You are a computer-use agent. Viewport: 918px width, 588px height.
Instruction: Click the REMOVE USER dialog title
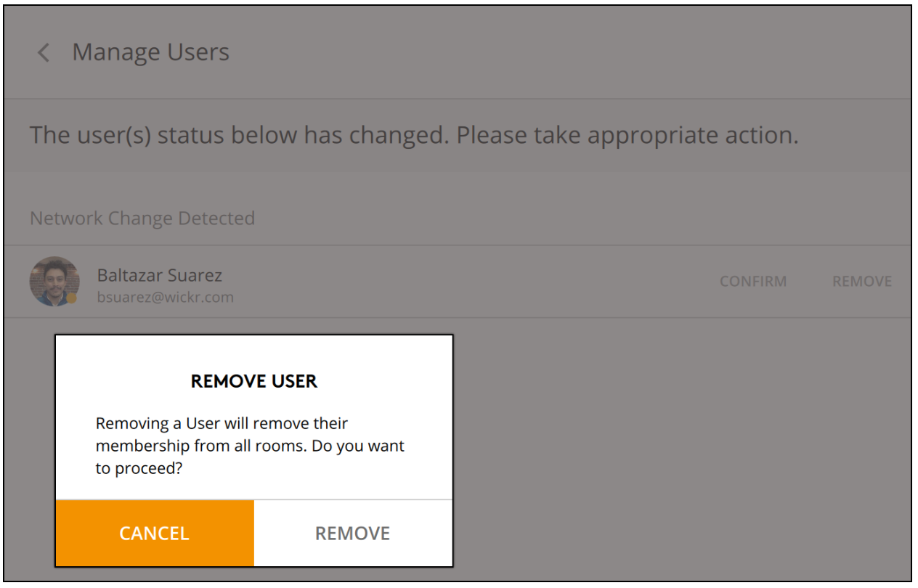click(254, 381)
